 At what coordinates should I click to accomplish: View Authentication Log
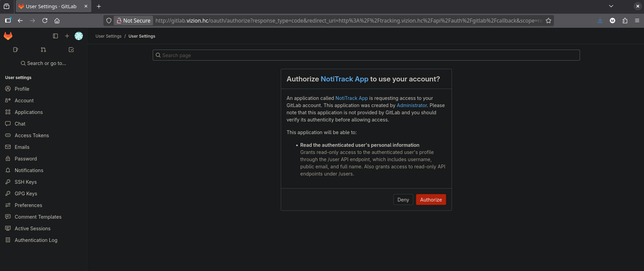(x=43, y=240)
